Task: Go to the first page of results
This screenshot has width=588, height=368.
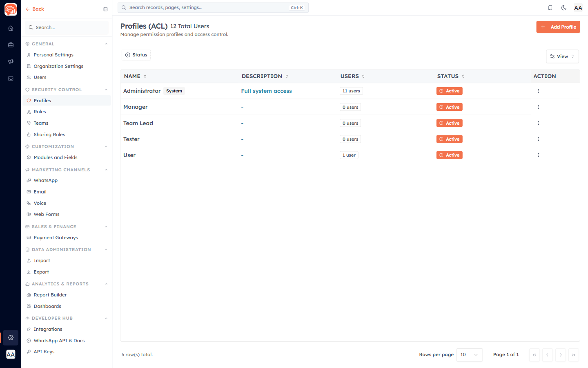Action: 535,355
